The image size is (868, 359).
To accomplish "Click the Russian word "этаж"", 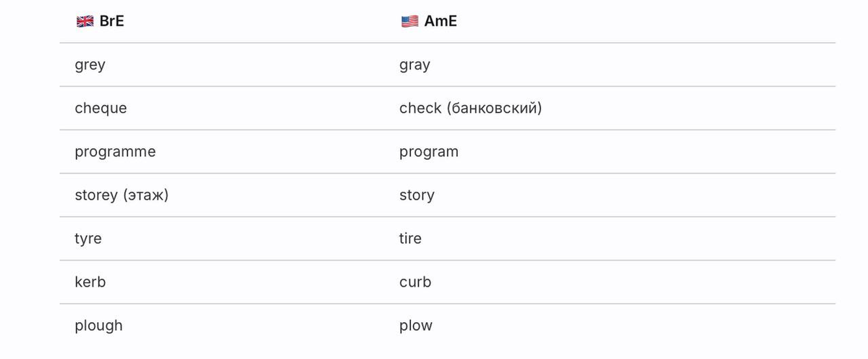I will 145,195.
